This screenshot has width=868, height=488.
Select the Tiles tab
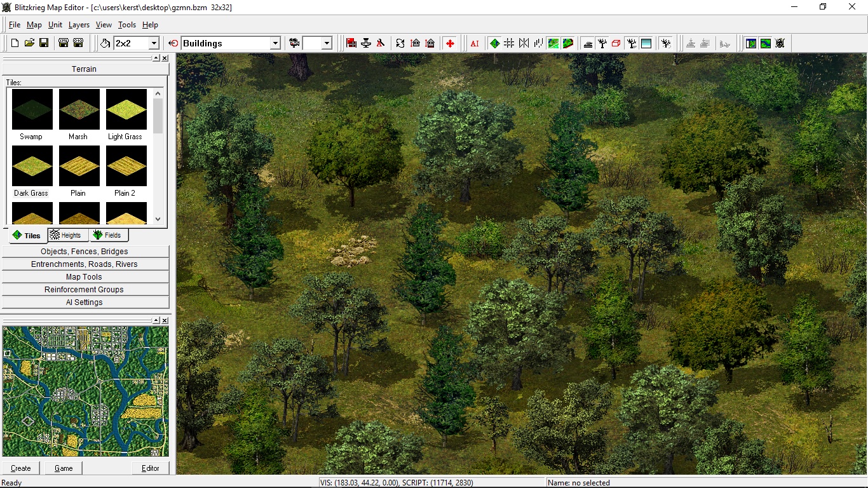point(27,235)
